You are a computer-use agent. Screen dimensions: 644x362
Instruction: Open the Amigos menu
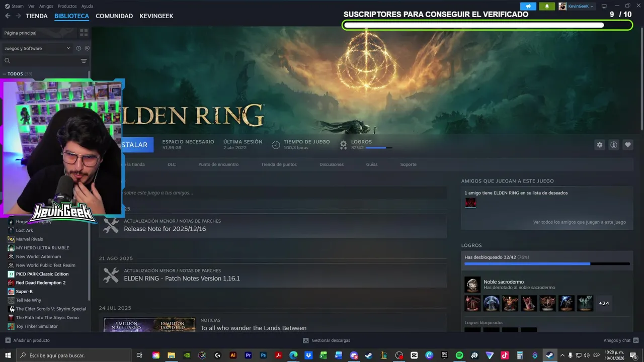(x=46, y=6)
